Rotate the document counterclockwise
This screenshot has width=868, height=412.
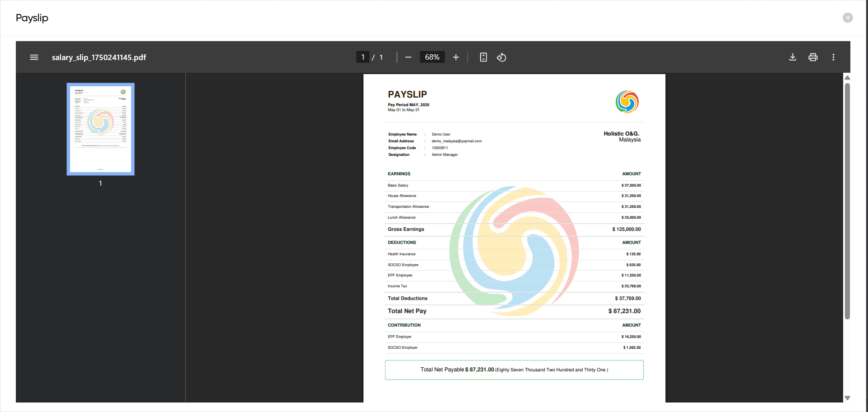(x=501, y=57)
